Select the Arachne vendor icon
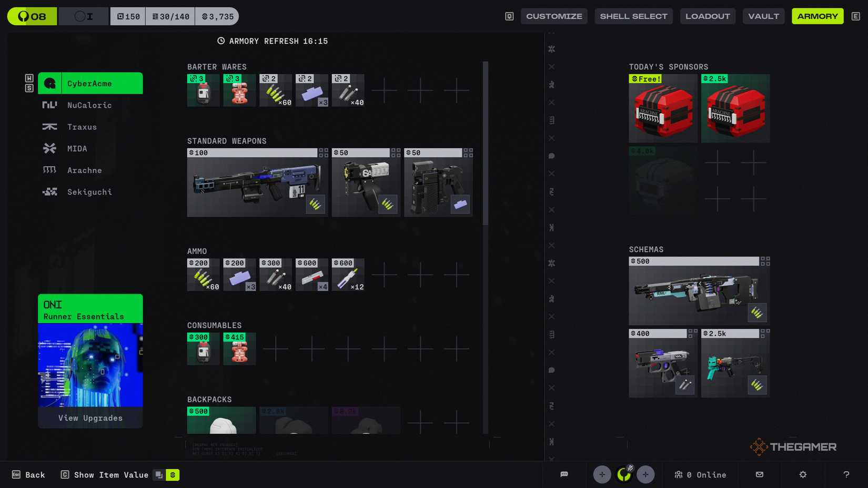Image resolution: width=868 pixels, height=488 pixels. point(49,170)
